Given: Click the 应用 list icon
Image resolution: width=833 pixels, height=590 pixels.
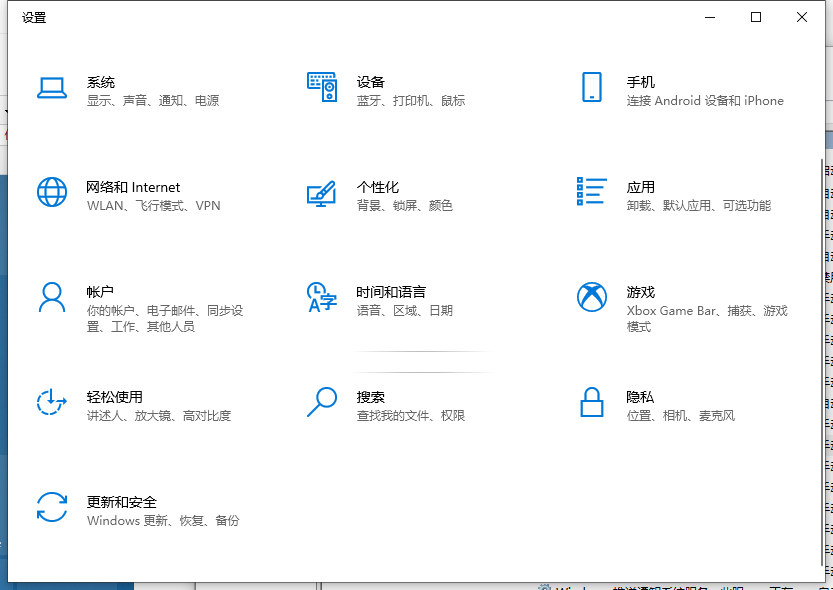Looking at the screenshot, I should [x=591, y=193].
